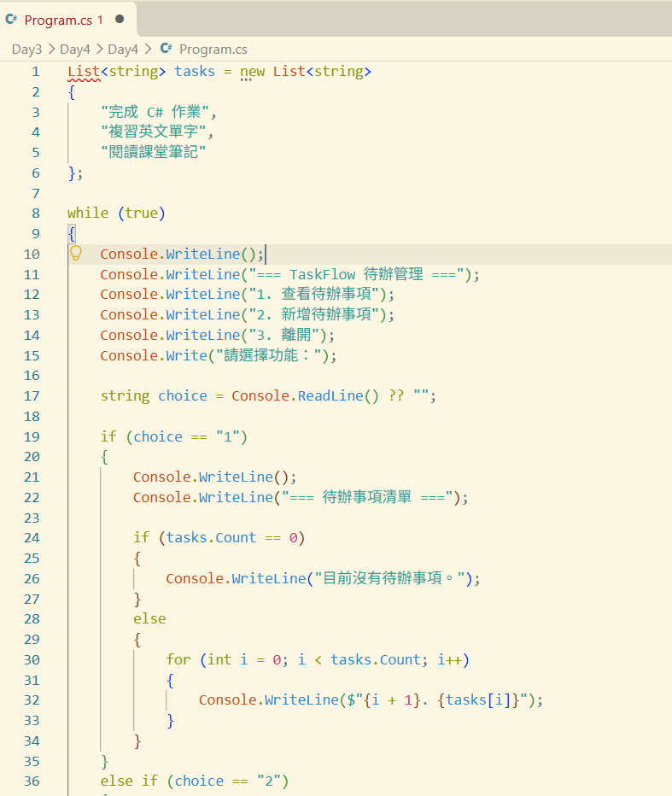Open the Program.cs breadcrumb item
672x796 pixels.
[213, 50]
